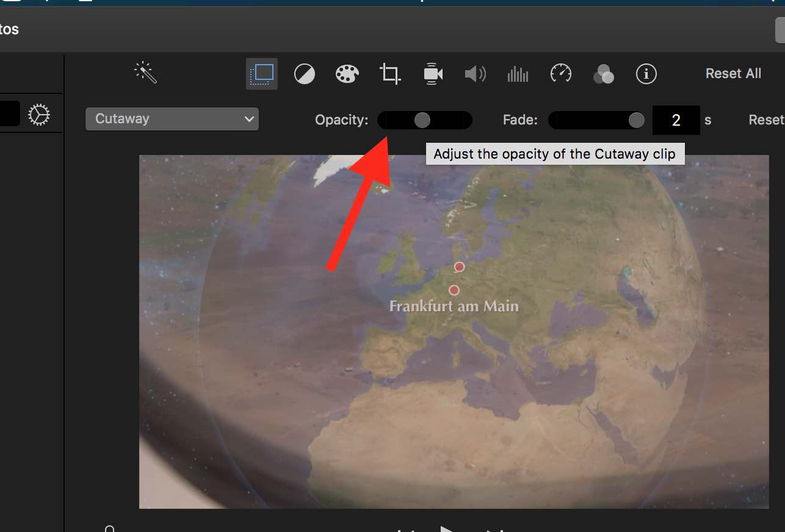This screenshot has width=785, height=532.
Task: Select the cropping tool
Action: coord(390,74)
